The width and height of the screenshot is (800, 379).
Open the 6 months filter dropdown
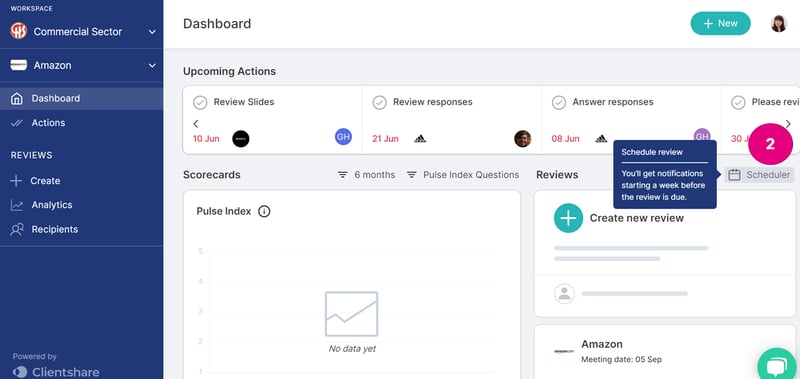pyautogui.click(x=366, y=175)
